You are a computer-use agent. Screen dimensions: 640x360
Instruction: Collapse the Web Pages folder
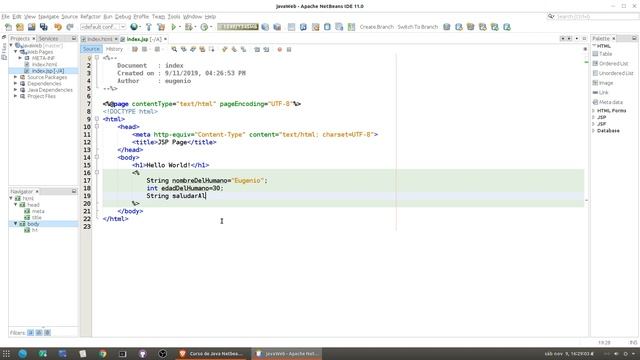click(x=16, y=52)
